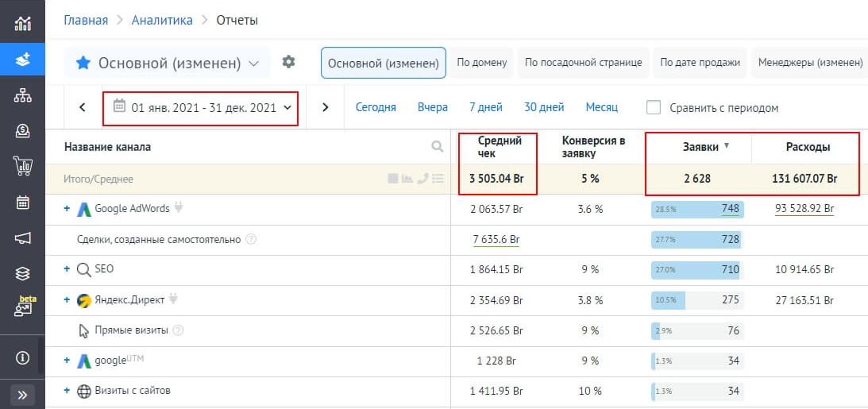Open the shopping cart section in sidebar
The height and width of the screenshot is (409, 868).
pos(22,166)
